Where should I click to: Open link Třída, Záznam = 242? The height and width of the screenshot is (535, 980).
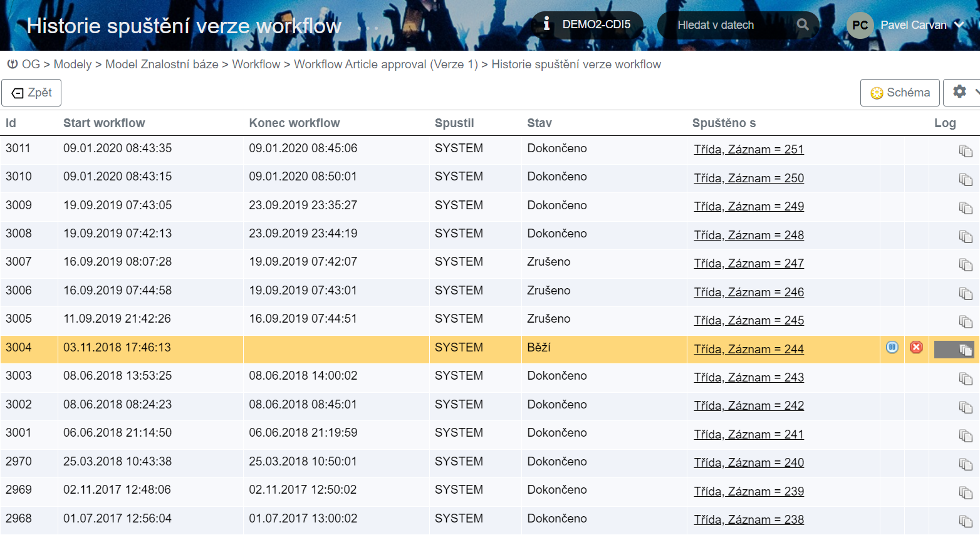[749, 405]
